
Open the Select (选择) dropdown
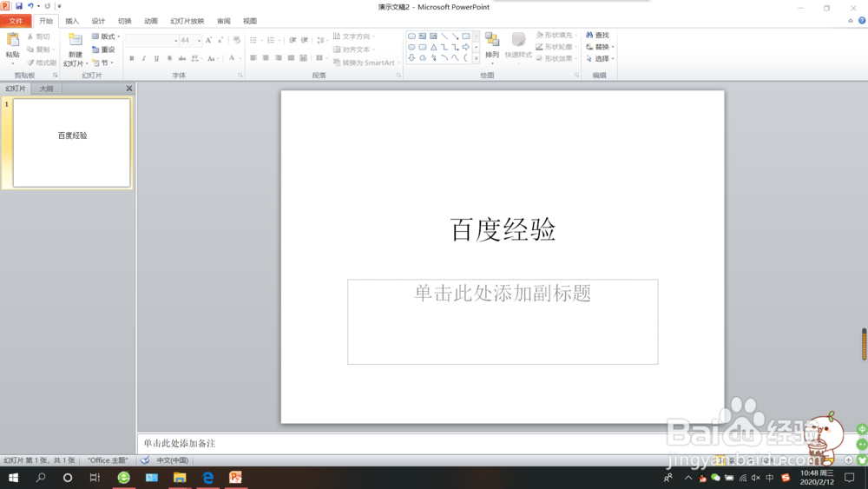[600, 59]
